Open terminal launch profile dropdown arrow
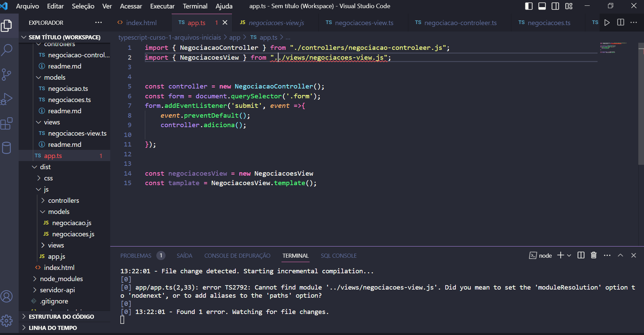644x335 pixels. pos(569,255)
